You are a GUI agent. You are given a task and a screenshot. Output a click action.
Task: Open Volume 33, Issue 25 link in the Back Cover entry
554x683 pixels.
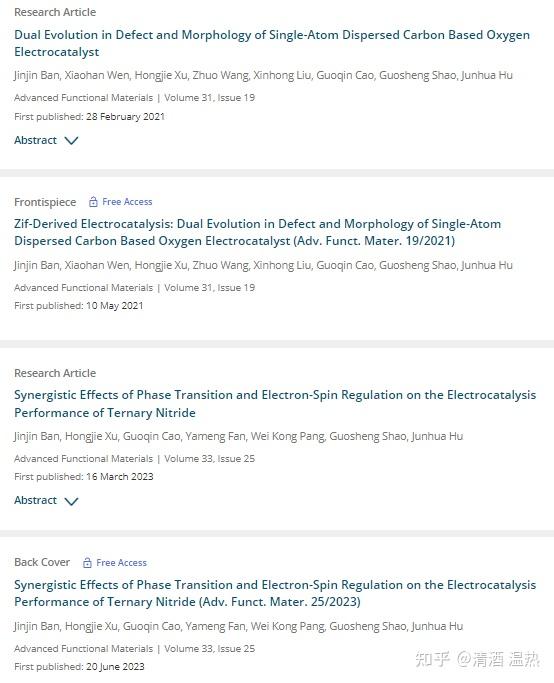click(209, 649)
